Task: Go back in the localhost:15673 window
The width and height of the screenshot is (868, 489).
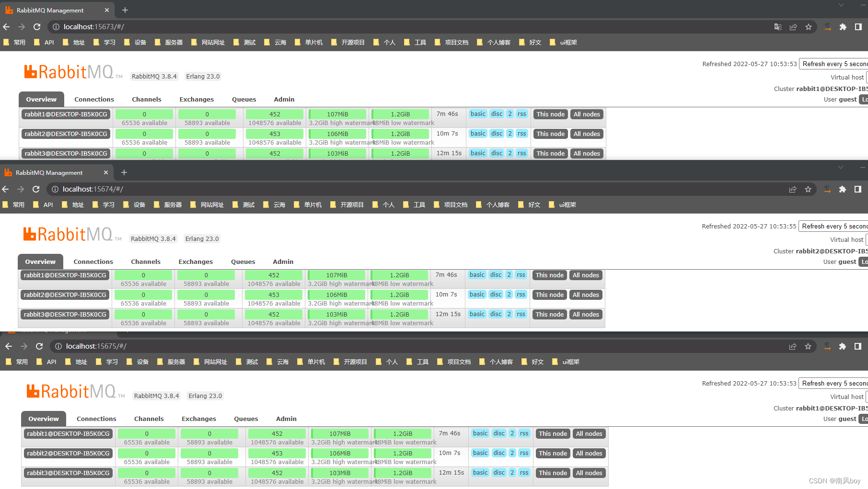Action: click(x=6, y=27)
